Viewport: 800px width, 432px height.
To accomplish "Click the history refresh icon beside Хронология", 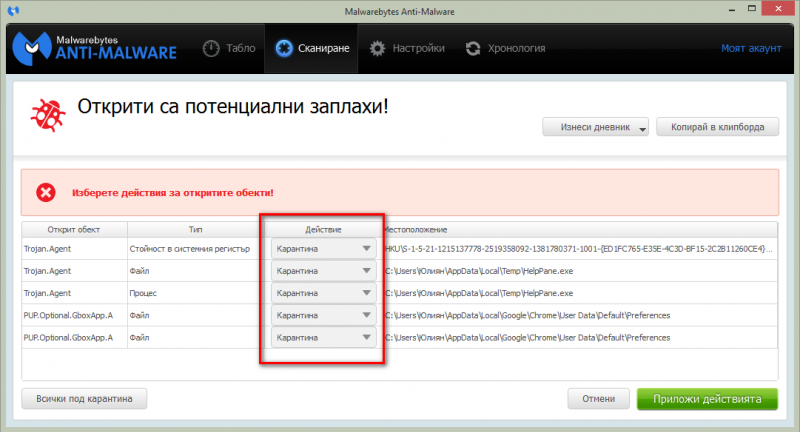I will click(473, 48).
